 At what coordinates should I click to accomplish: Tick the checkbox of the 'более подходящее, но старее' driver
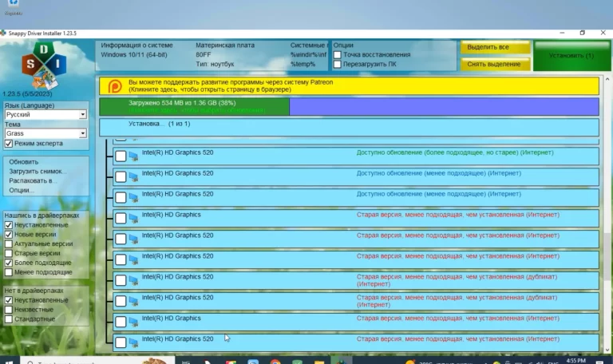point(121,156)
